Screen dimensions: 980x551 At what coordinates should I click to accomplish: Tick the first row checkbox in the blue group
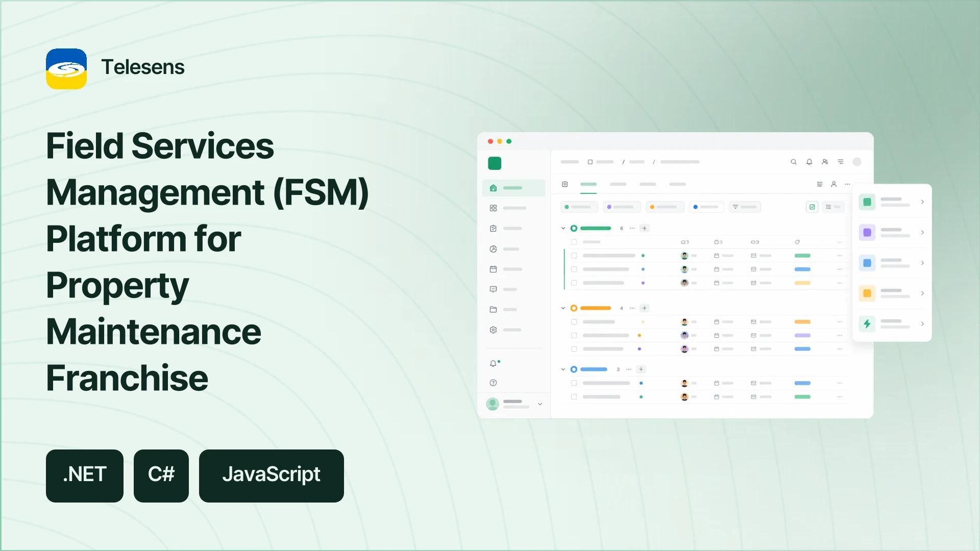pyautogui.click(x=574, y=383)
